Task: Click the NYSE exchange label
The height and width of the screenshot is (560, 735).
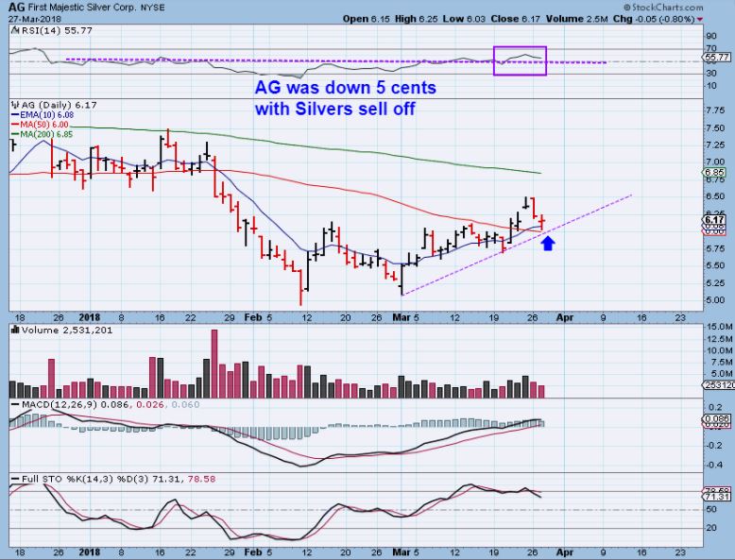Action: pos(152,8)
